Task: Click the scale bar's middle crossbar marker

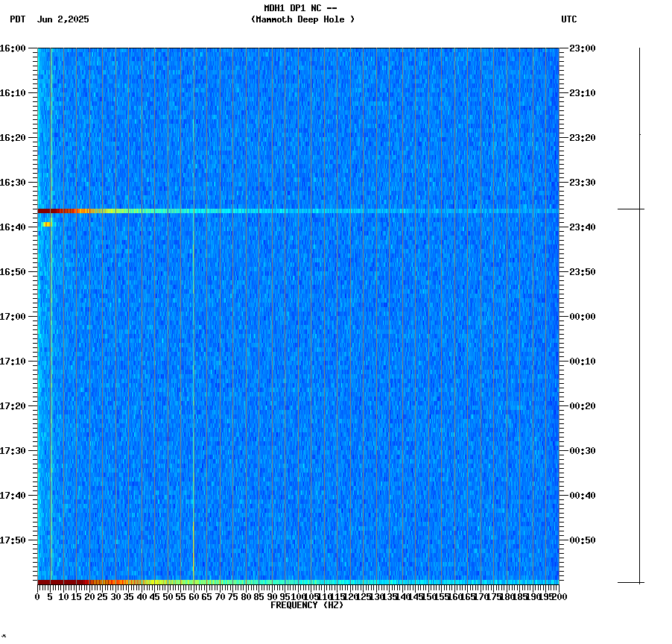Action: point(638,209)
